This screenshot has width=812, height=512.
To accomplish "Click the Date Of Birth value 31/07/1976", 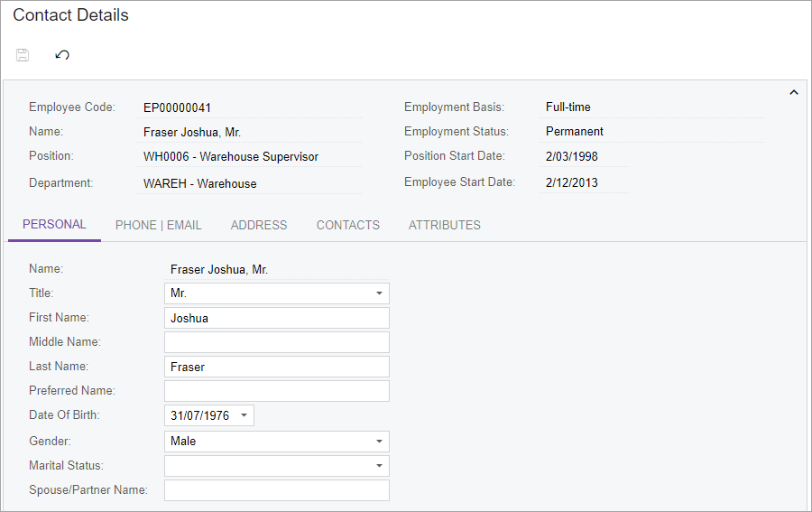I will click(200, 415).
